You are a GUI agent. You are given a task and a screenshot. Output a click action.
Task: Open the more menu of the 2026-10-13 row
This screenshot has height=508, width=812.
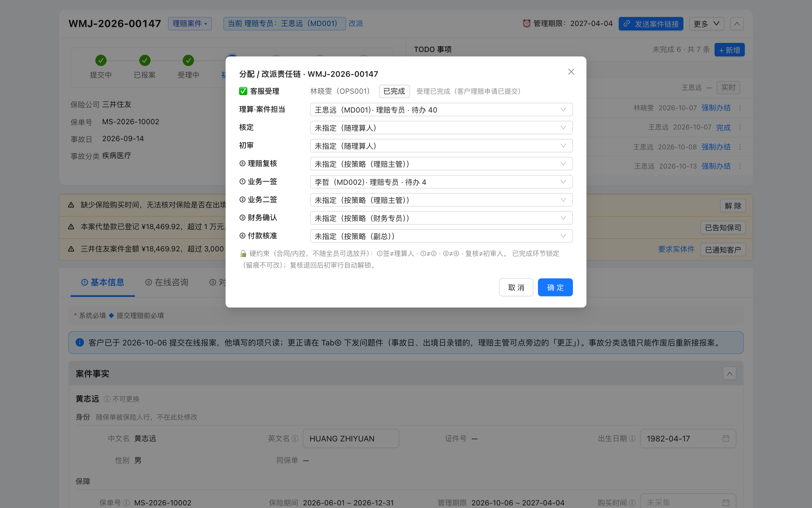coord(740,166)
